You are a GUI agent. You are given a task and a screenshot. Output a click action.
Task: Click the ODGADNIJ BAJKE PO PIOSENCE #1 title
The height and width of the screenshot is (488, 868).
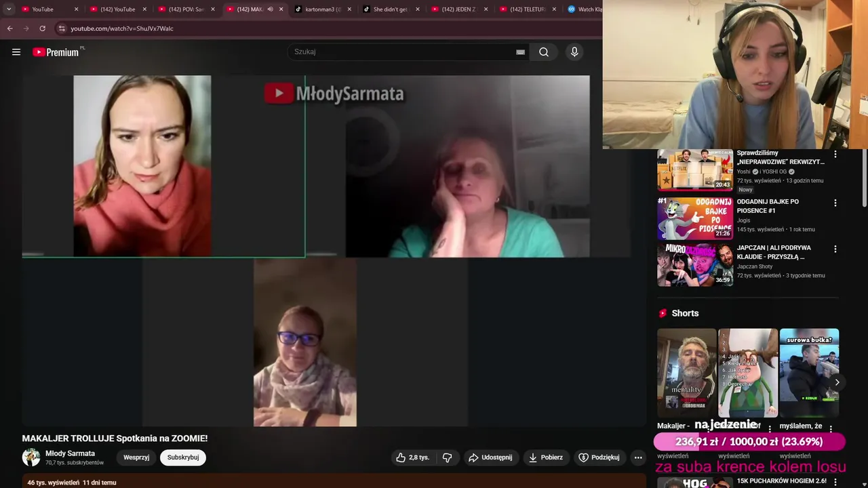pyautogui.click(x=768, y=206)
